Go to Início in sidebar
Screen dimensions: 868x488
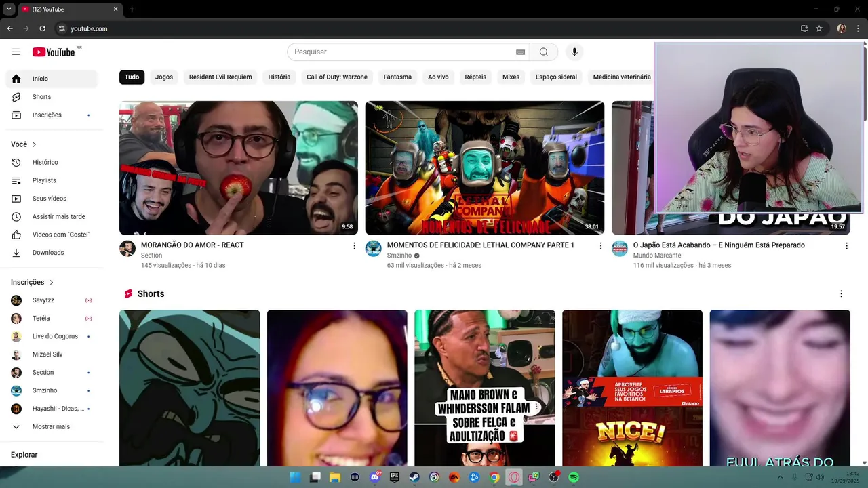[52, 79]
